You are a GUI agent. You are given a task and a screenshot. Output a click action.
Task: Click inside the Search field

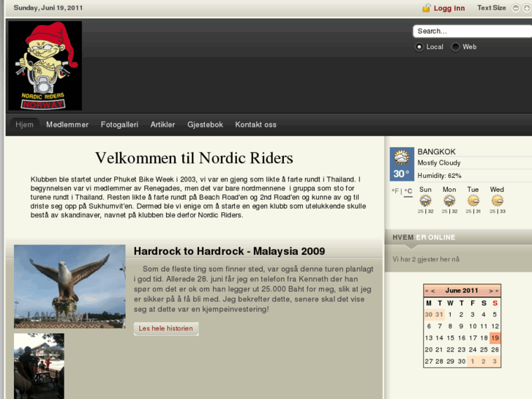coord(472,31)
